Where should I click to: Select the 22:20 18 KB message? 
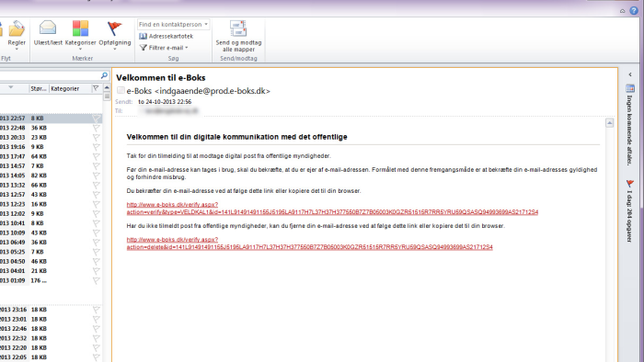coord(51,348)
